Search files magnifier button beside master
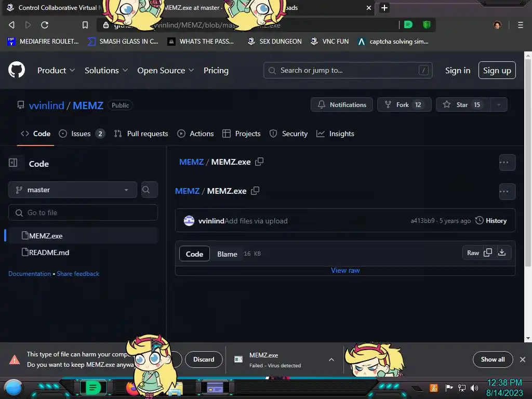 click(149, 190)
